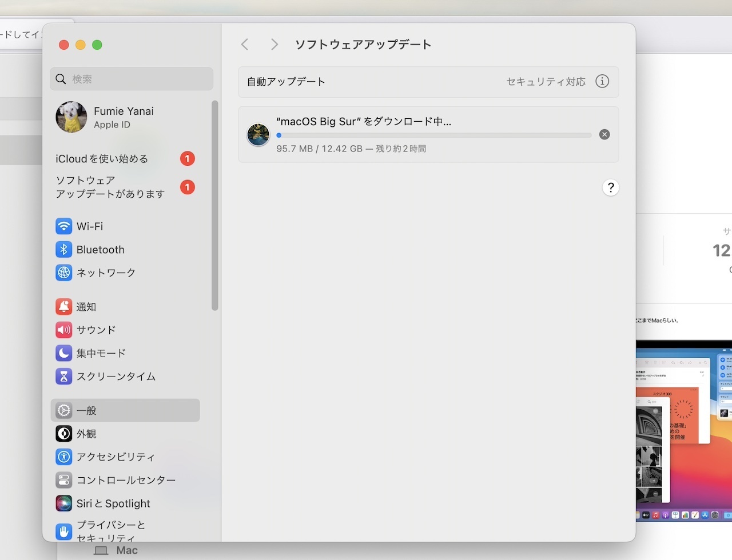Viewport: 732px width, 560px height.
Task: Open ネットワーク network settings
Action: coord(106,273)
